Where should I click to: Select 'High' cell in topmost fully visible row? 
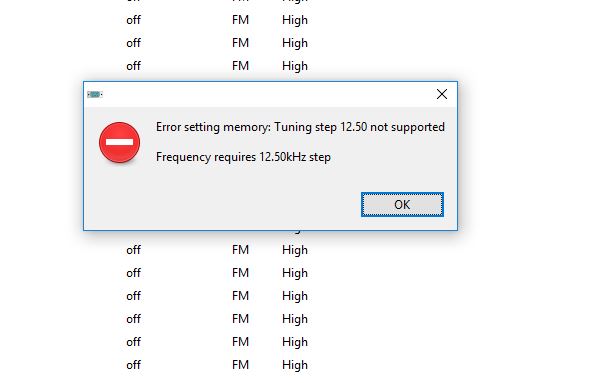point(295,20)
